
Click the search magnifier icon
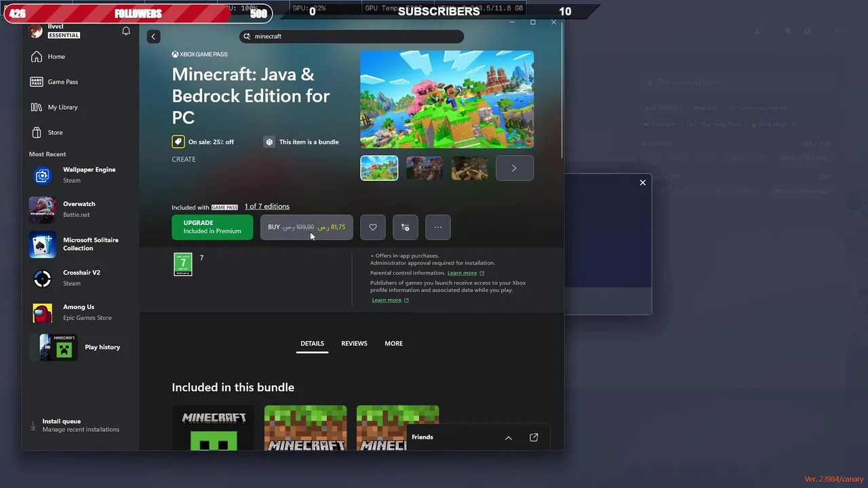click(x=247, y=37)
